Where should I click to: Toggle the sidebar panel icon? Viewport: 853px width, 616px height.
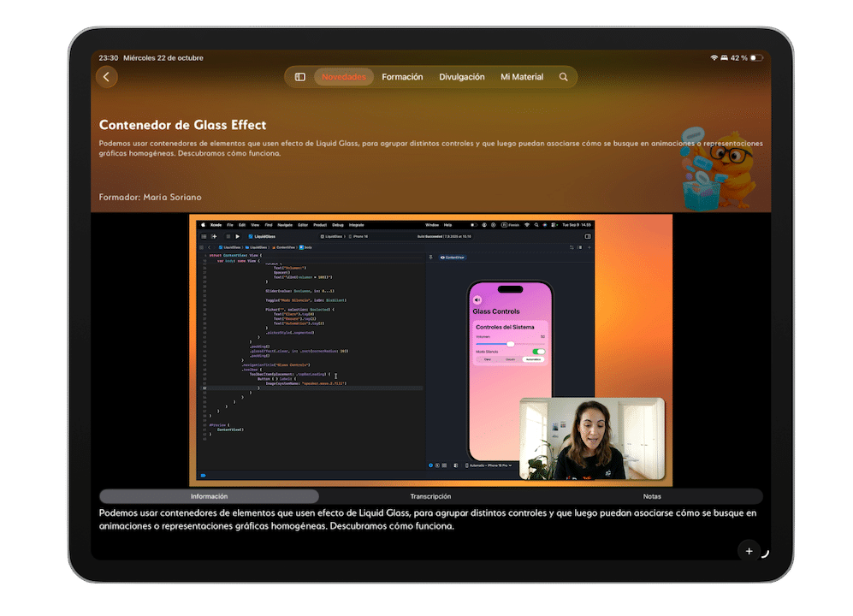(x=299, y=77)
